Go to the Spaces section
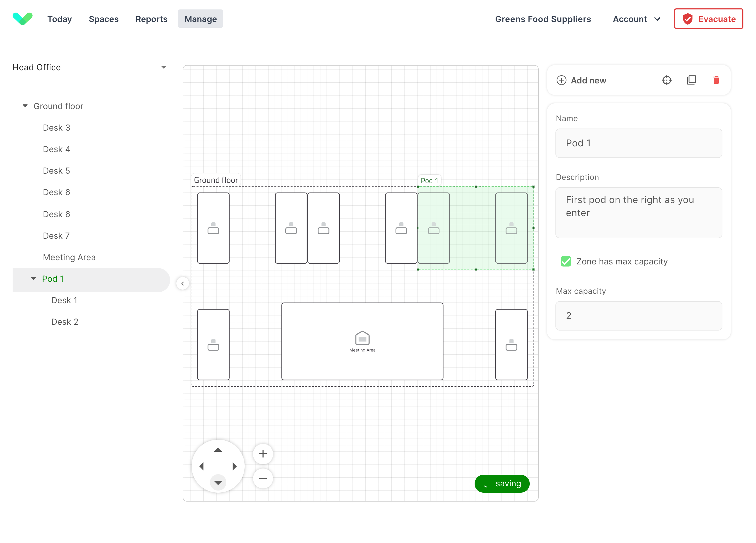Screen dimensions: 756x543 tap(104, 19)
